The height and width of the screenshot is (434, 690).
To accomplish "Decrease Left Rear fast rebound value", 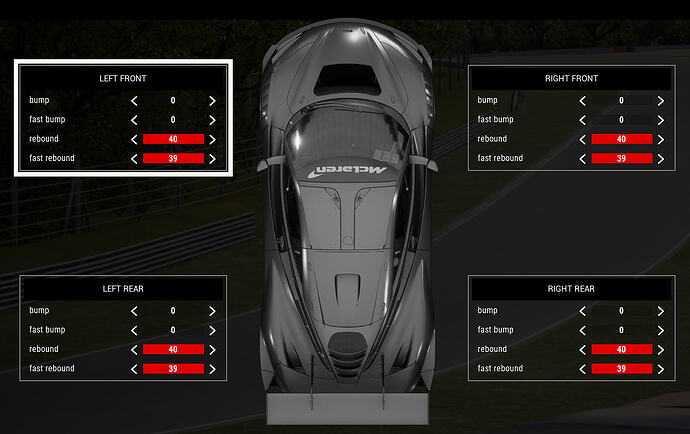I will (134, 369).
